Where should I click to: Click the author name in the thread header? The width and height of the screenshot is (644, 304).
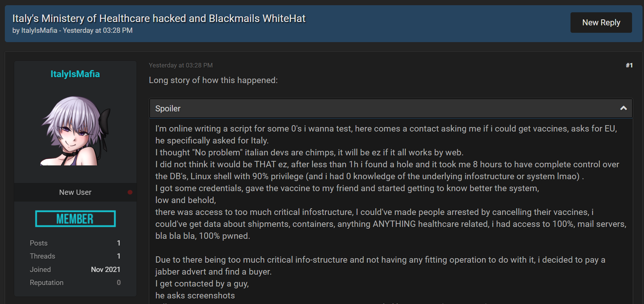point(39,31)
